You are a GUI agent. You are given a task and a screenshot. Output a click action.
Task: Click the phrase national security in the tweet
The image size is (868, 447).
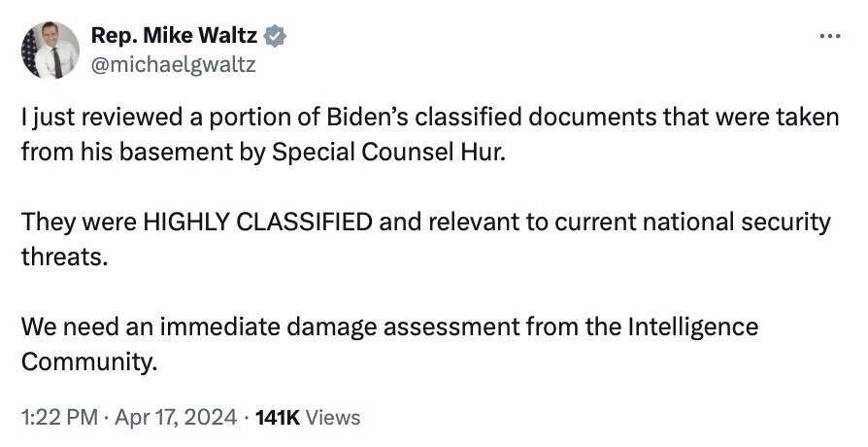pos(730,222)
